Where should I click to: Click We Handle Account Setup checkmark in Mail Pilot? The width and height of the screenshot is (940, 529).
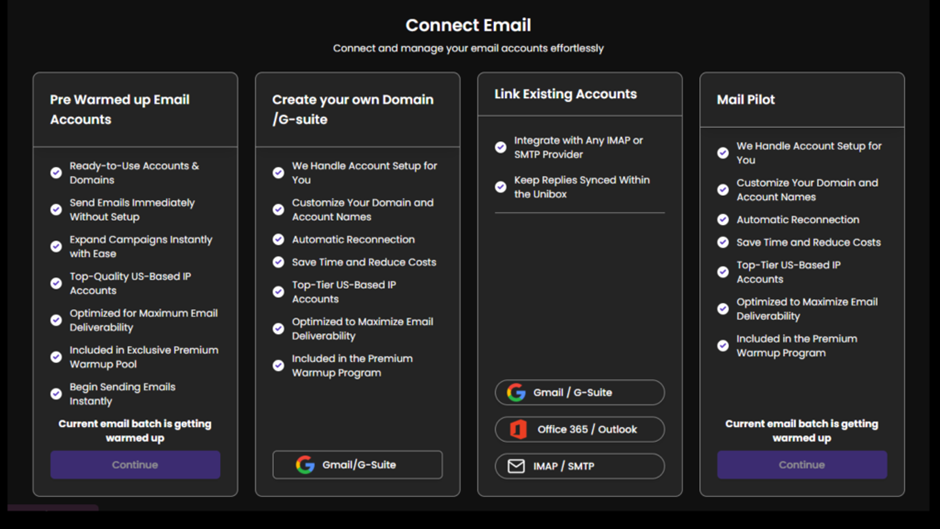tap(723, 153)
